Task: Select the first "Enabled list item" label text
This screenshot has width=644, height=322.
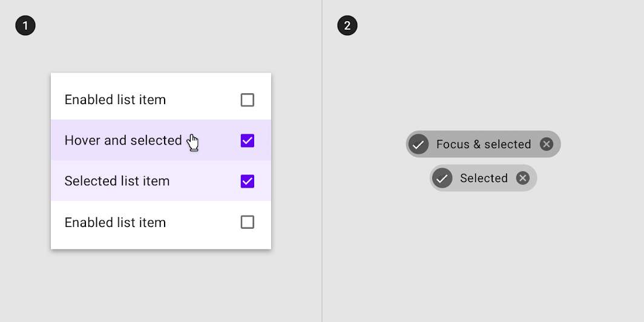Action: [x=115, y=100]
